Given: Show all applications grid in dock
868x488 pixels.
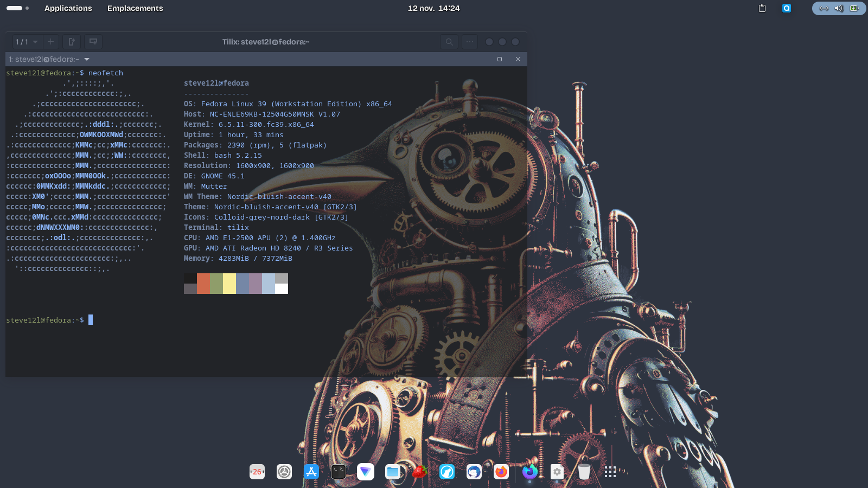Looking at the screenshot, I should pos(610,472).
